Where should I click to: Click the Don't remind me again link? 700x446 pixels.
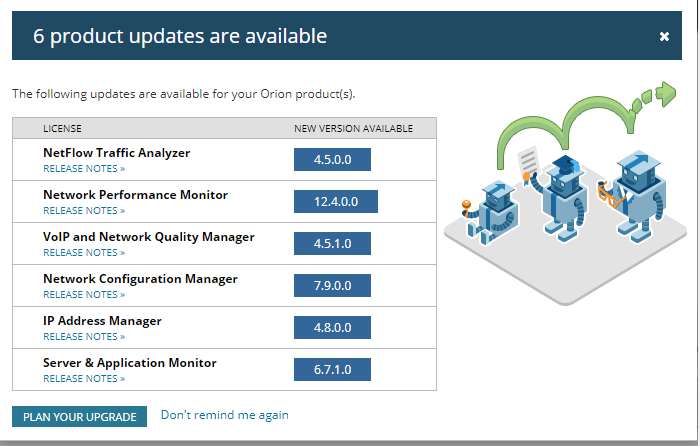point(225,415)
